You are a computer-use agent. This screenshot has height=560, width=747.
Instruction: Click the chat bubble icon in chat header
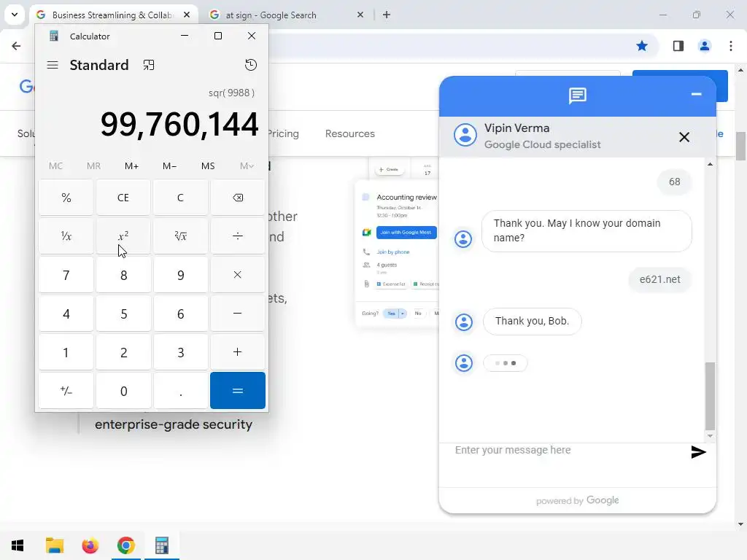(578, 96)
